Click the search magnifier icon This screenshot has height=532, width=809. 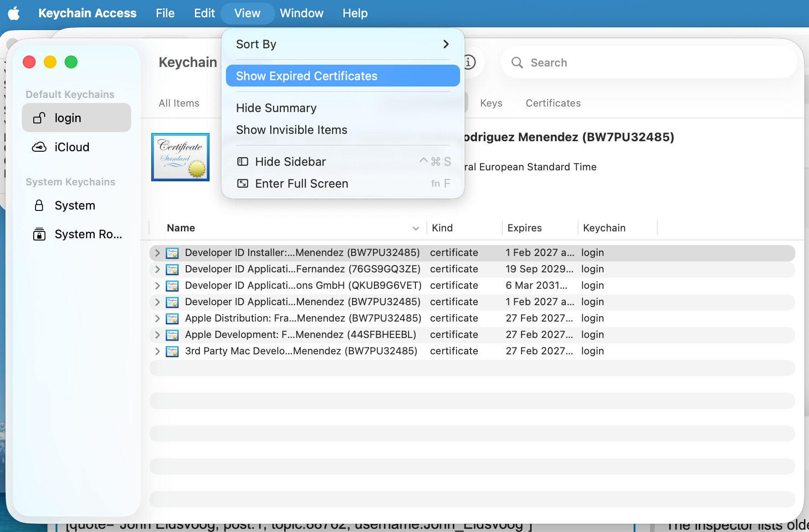coord(517,62)
